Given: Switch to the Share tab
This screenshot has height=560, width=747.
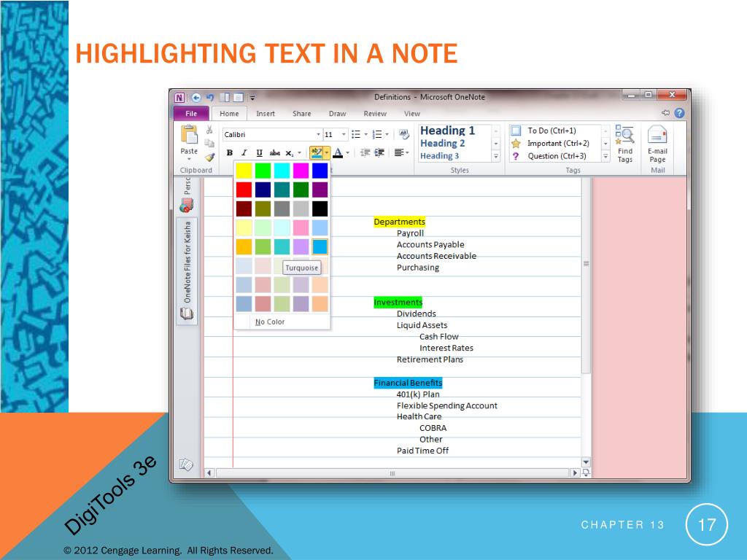Looking at the screenshot, I should 301,113.
